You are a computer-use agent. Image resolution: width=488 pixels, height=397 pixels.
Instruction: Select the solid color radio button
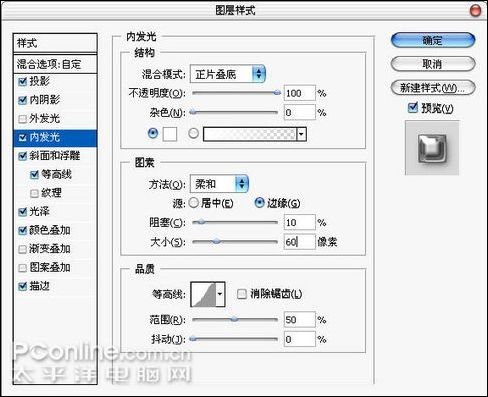coord(153,133)
